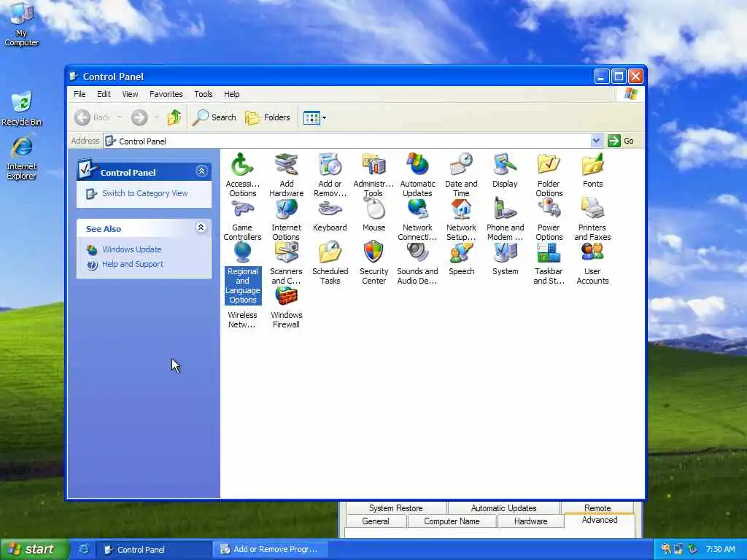Viewport: 747px width, 560px height.
Task: Switch to Hardware tab in System Properties
Action: 531,521
